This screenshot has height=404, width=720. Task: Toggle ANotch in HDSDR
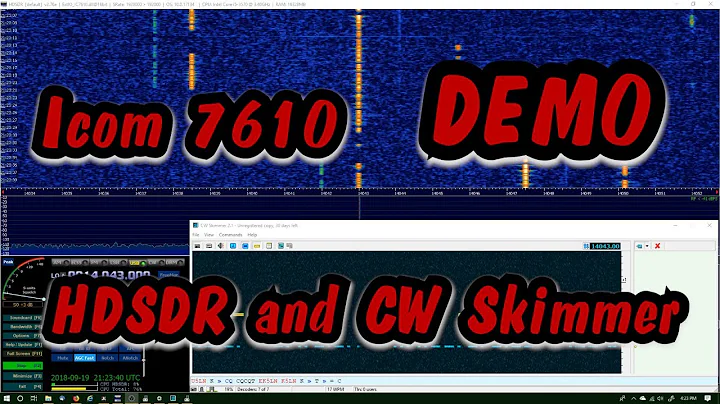130,358
